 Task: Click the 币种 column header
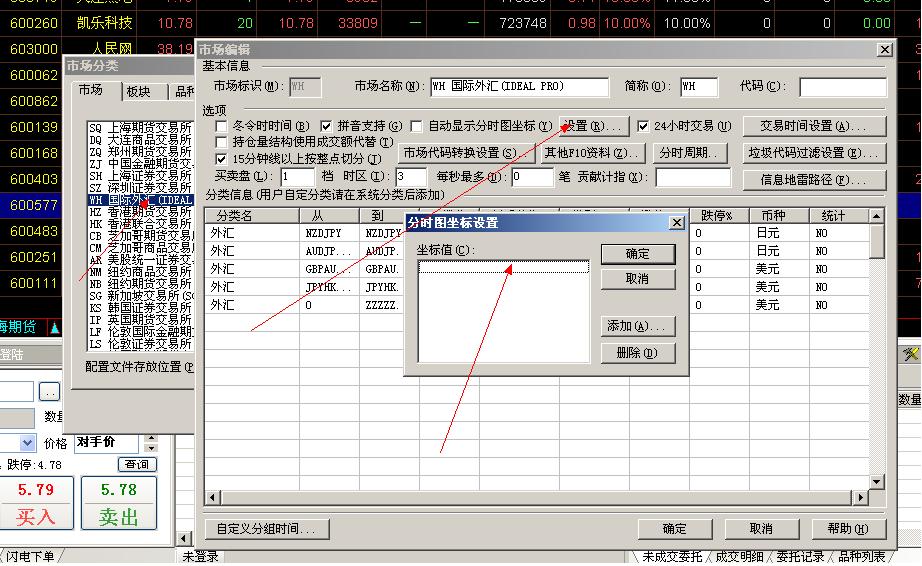tap(779, 216)
